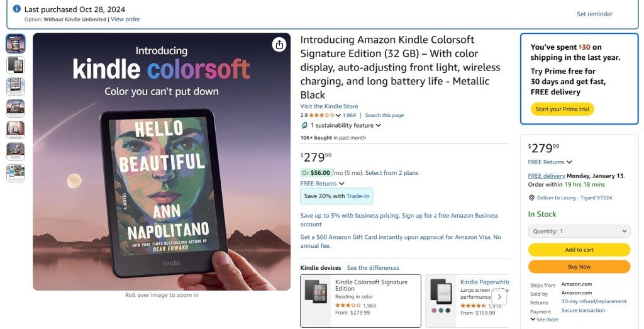The height and width of the screenshot is (329, 644).
Task: Expand the sustainability feature chevron
Action: pos(379,125)
